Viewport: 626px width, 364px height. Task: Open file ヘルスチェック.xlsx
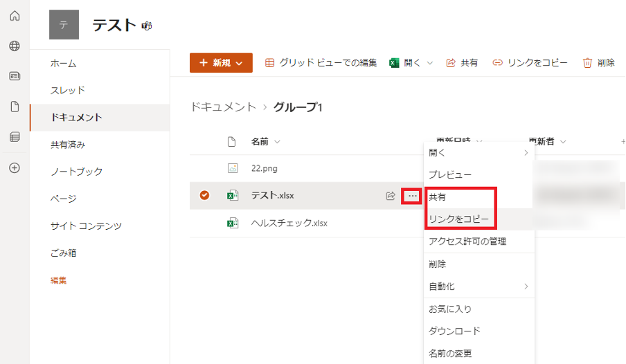[x=289, y=223]
